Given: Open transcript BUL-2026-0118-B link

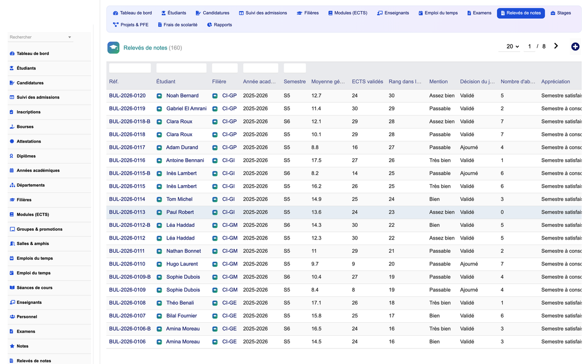Looking at the screenshot, I should pos(130,121).
